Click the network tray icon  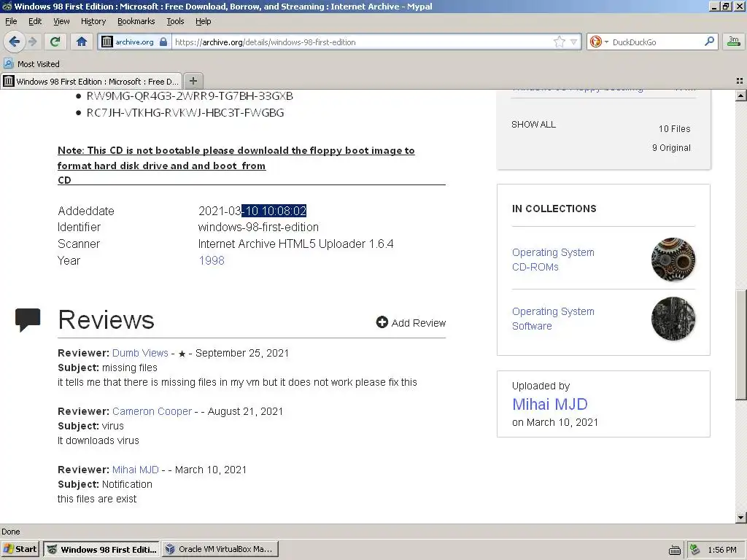[x=694, y=550]
